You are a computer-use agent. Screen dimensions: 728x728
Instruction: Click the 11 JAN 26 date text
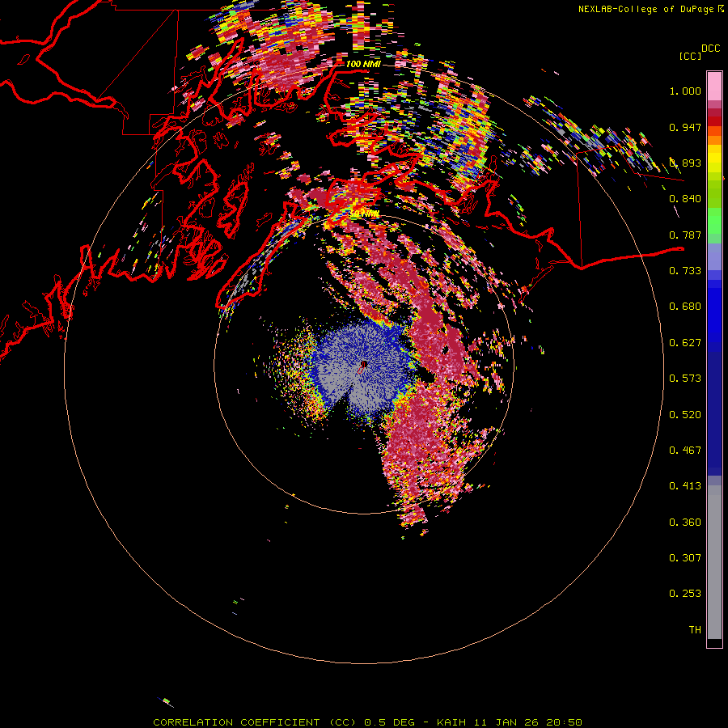pos(505,722)
